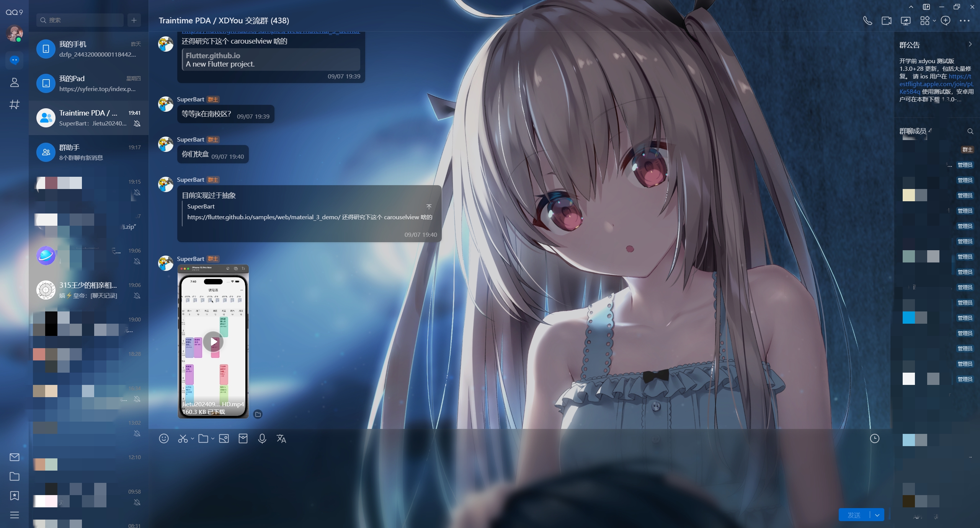Click the scissors screenshot tool

coord(183,438)
